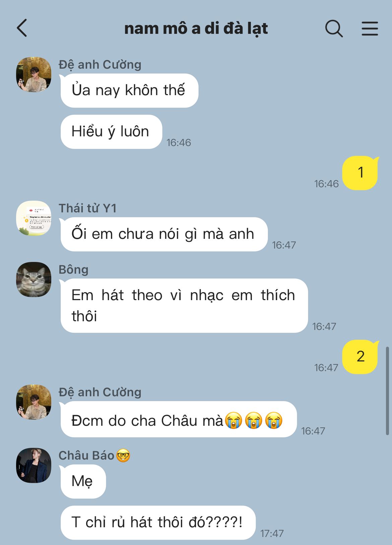This screenshot has width=392, height=545.
Task: Open Châu Báo's profile picture
Action: [x=34, y=465]
